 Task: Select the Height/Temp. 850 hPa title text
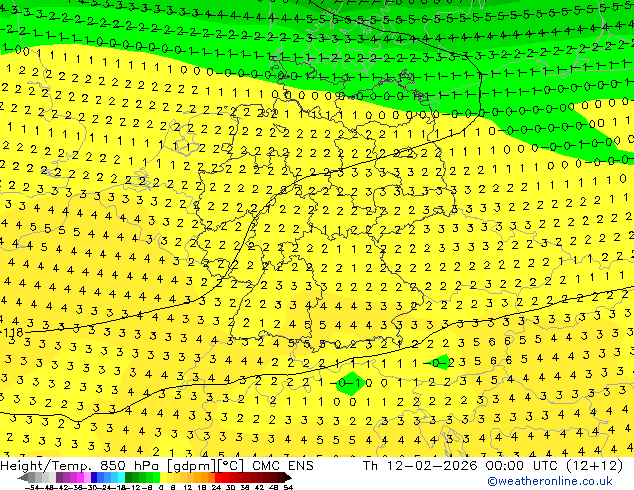coord(80,466)
